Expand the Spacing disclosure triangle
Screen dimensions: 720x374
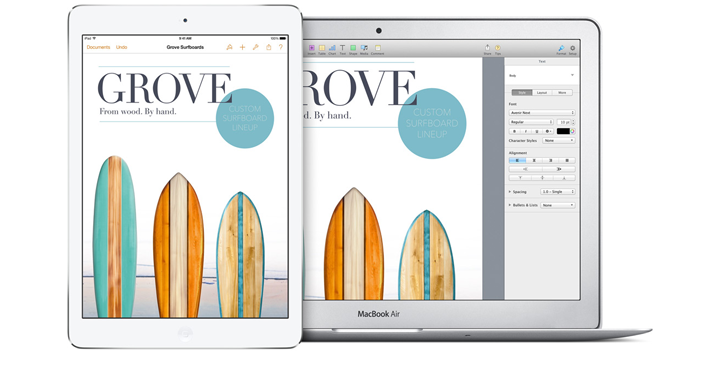510,192
